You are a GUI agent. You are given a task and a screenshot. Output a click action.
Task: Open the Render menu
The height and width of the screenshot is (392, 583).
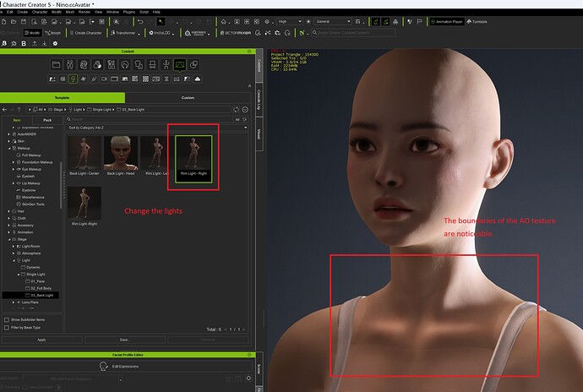(84, 12)
